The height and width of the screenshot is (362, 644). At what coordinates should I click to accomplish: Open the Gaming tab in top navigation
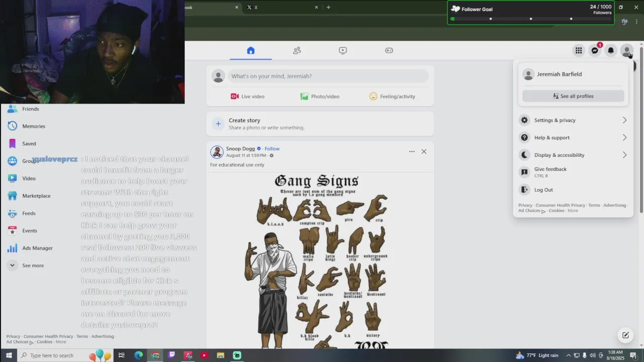pos(389,50)
